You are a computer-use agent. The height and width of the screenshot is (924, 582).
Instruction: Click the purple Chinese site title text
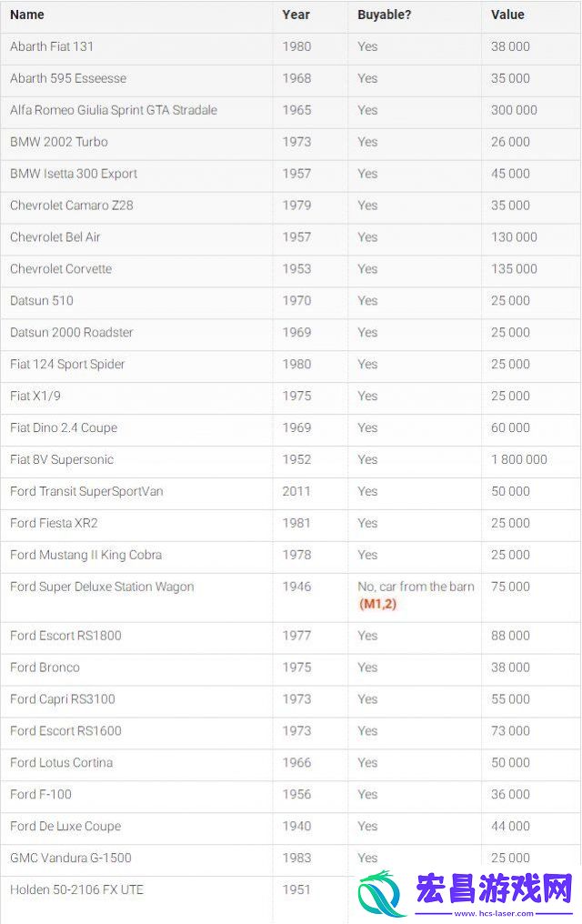(494, 889)
